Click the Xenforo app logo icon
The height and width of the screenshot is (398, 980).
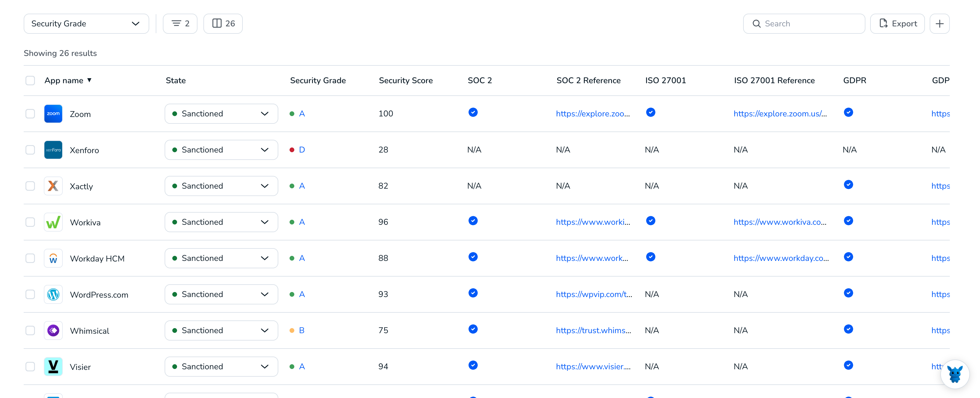(53, 150)
